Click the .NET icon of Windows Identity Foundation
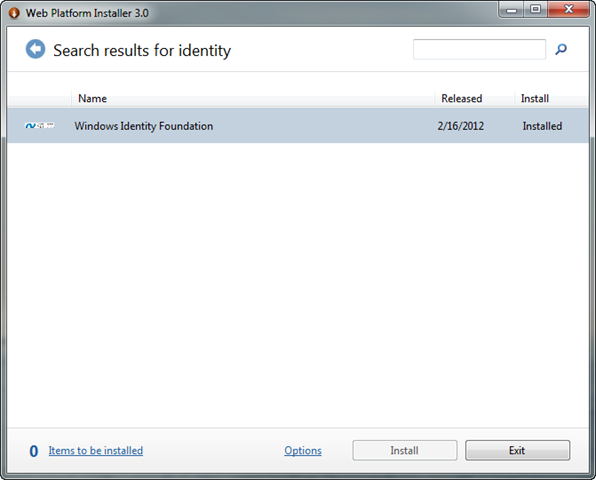The image size is (596, 480). (x=40, y=125)
